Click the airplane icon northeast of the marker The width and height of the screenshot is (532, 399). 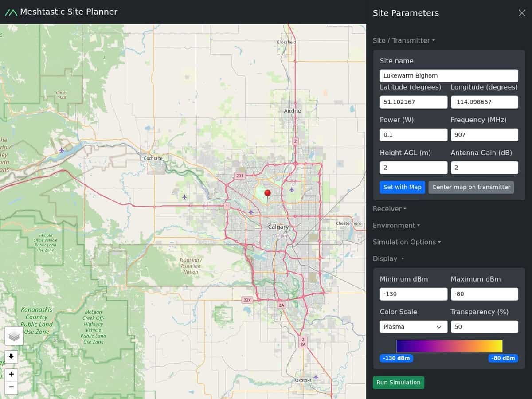292,189
